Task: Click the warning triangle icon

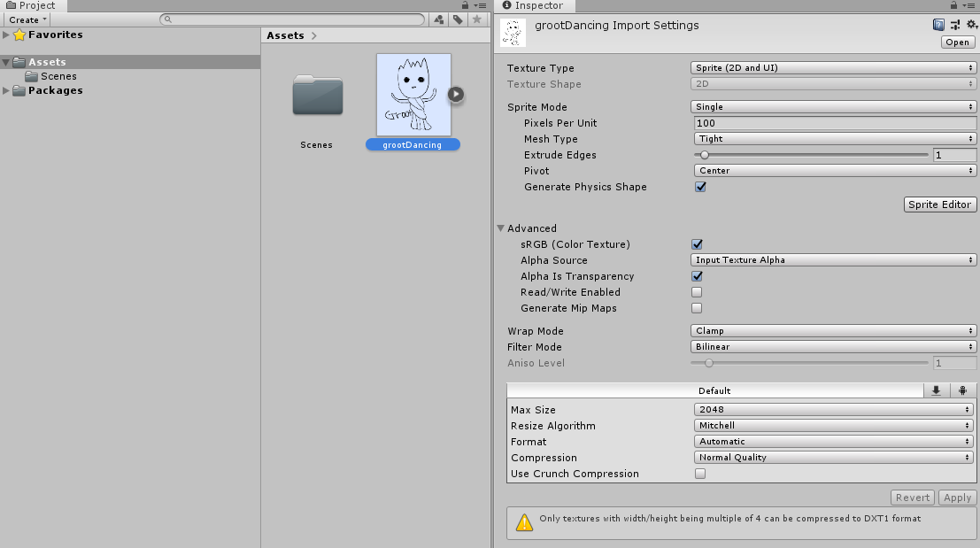Action: (524, 522)
